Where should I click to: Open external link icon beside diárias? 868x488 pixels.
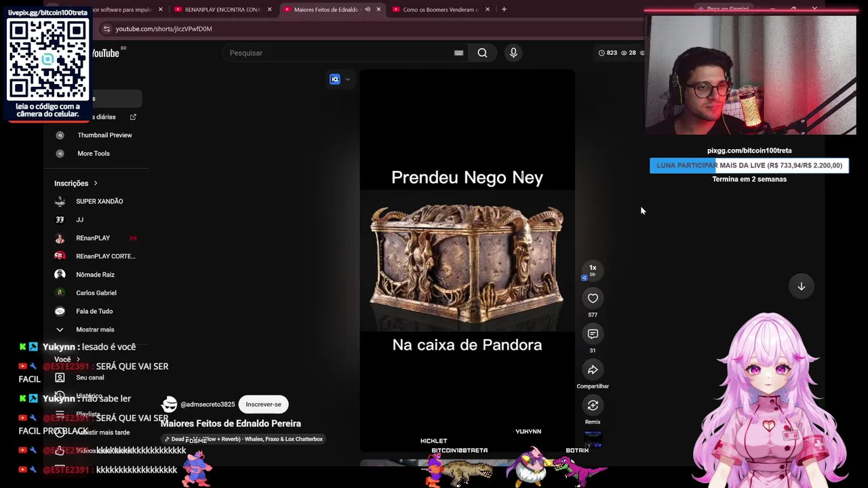[133, 117]
